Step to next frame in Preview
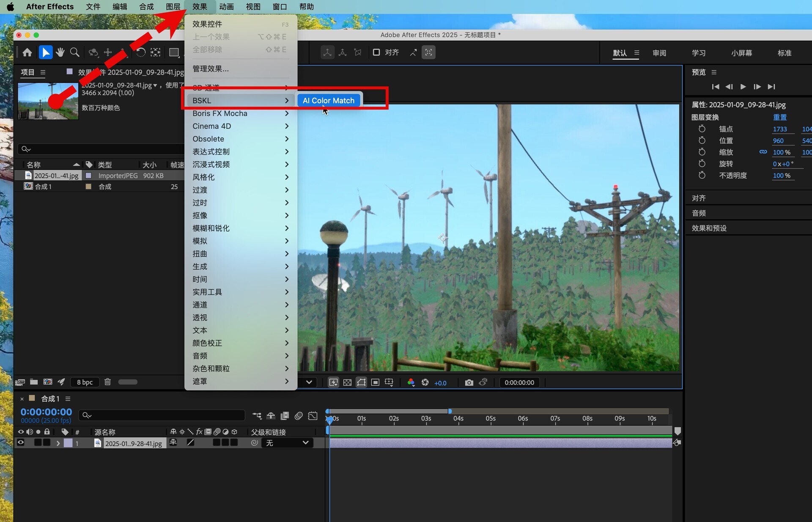Viewport: 812px width, 522px height. tap(757, 87)
